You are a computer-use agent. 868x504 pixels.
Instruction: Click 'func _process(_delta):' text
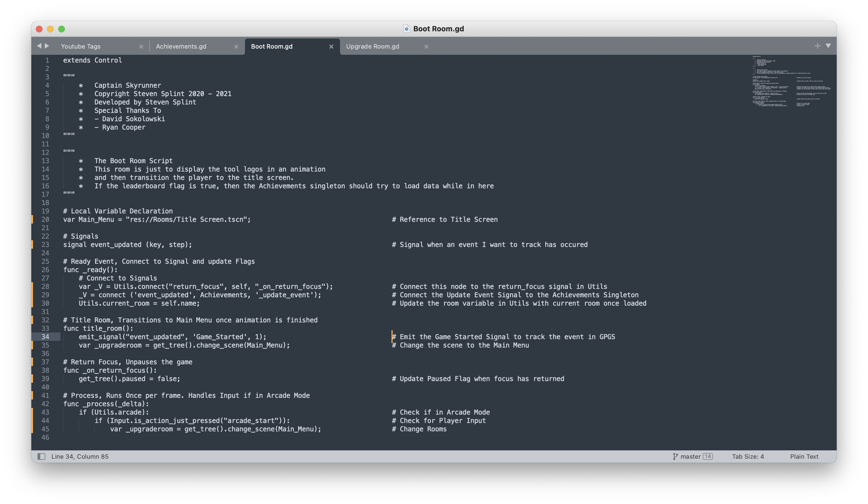[x=106, y=404]
